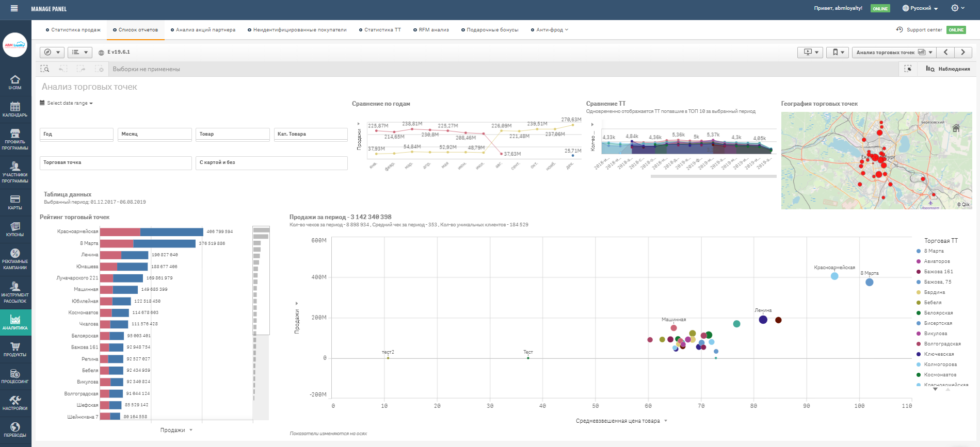
Task: Open the Select date range dropdown
Action: [67, 103]
